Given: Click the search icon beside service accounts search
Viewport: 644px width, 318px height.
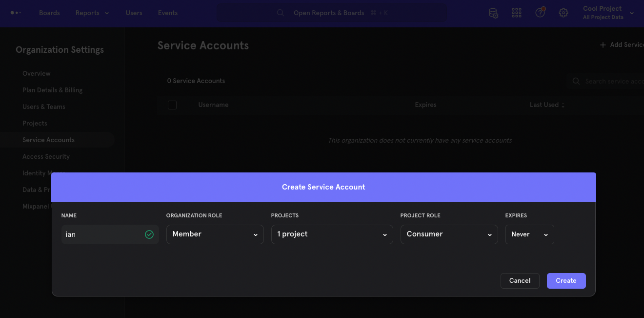Looking at the screenshot, I should point(576,81).
